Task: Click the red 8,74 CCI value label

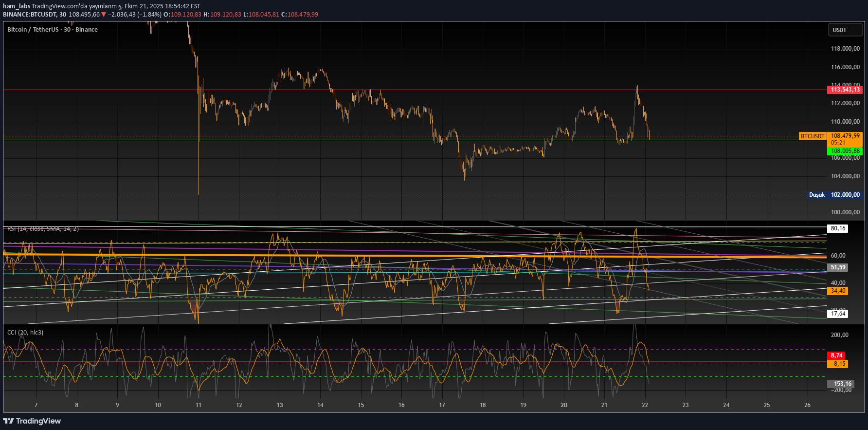Action: [836, 355]
